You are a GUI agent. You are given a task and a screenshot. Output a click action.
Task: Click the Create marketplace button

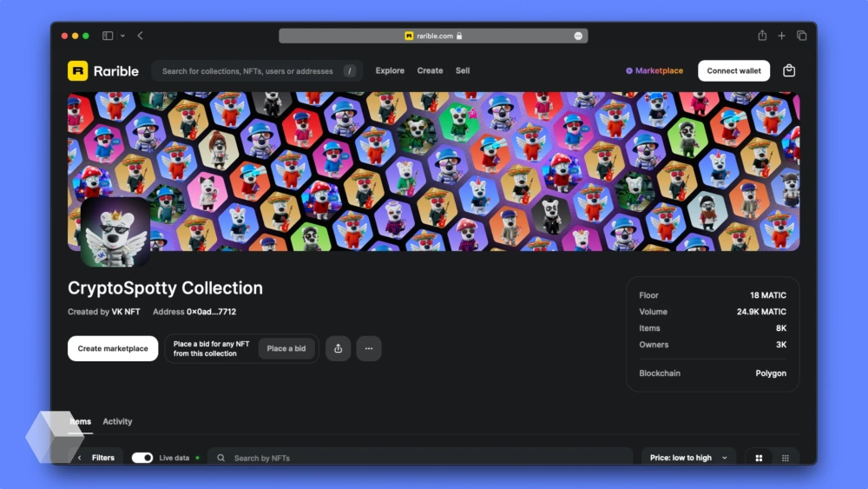click(113, 348)
